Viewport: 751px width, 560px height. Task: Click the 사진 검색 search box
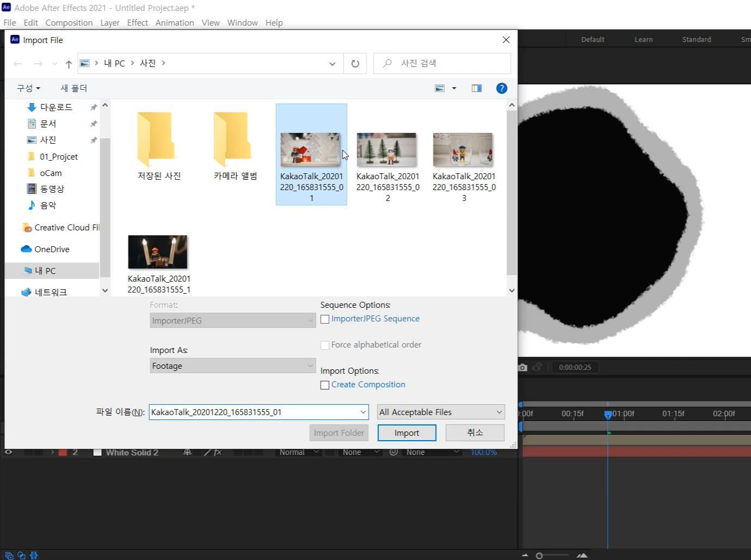pos(442,63)
